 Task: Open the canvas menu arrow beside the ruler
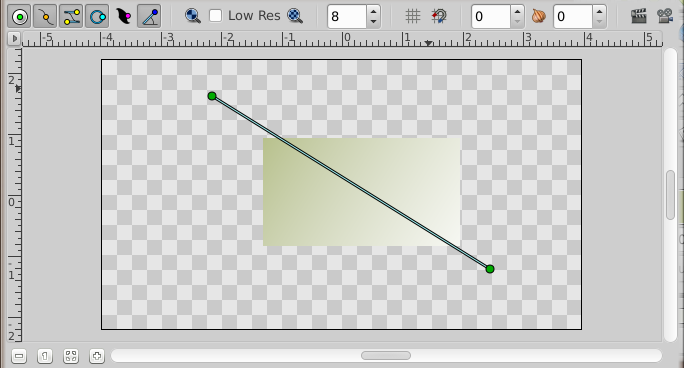point(14,39)
